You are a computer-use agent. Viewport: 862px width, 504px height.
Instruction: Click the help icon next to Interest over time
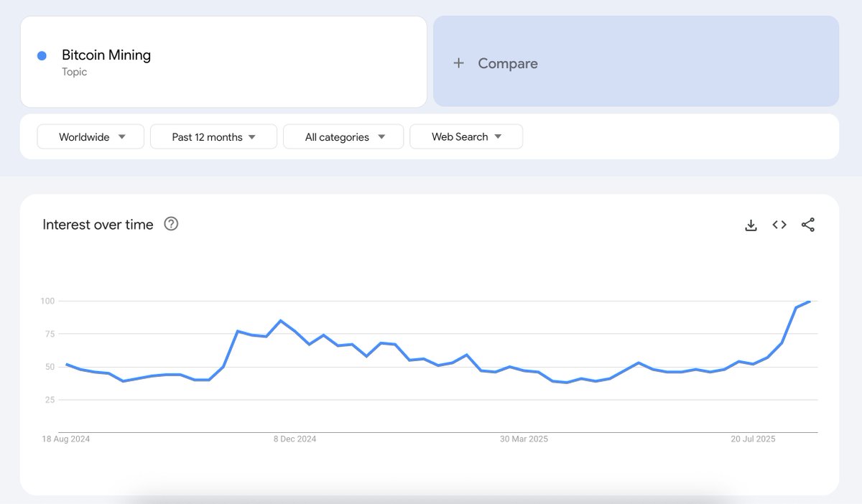pos(171,224)
